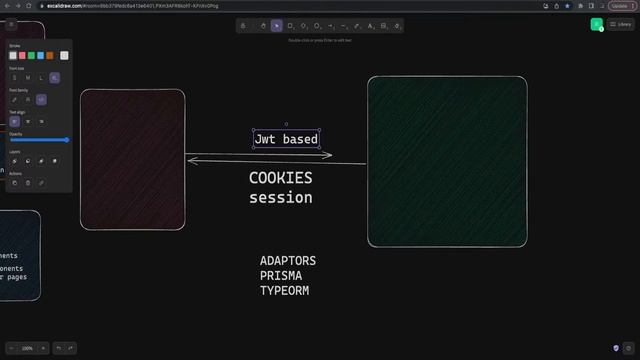Choose hand-drawn font family
Screen dimensions: 640x360
[14, 100]
